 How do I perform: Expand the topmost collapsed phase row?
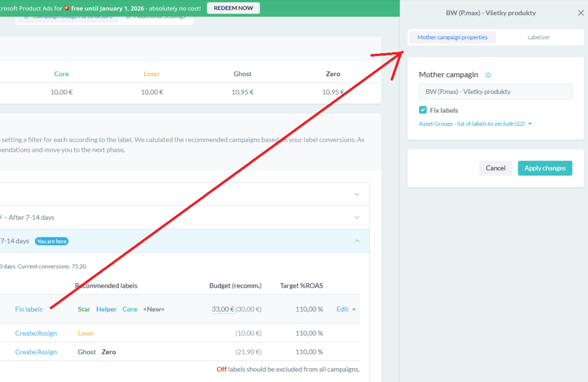click(356, 194)
